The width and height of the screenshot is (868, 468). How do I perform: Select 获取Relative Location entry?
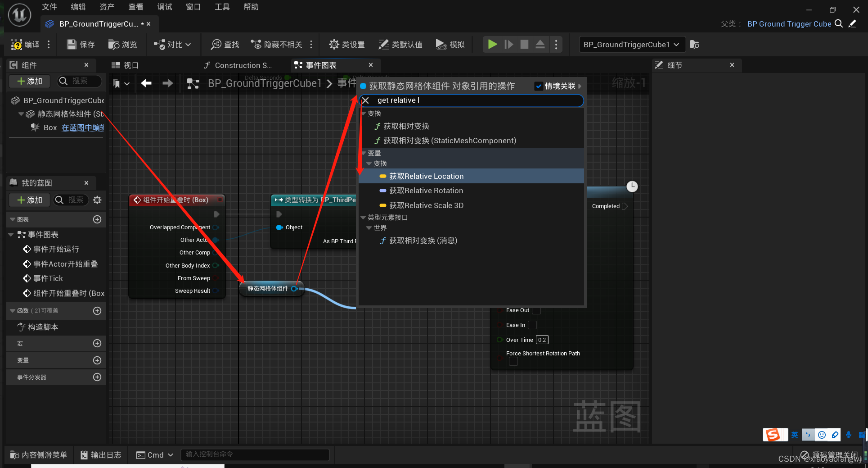[x=471, y=176]
